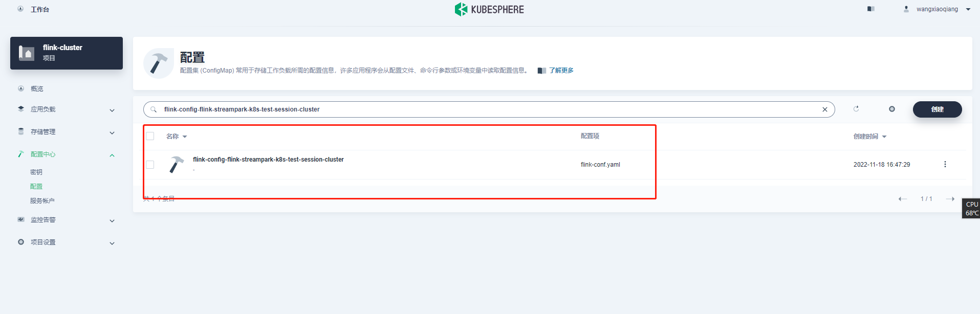This screenshot has height=314, width=980.
Task: Click the 配置中心 hammer icon in the sidebar
Action: (x=21, y=154)
